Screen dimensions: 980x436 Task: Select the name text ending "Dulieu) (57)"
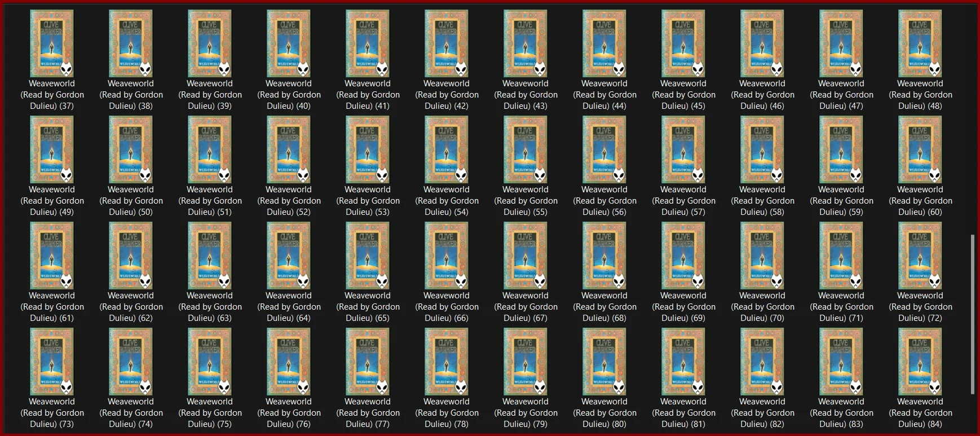(683, 201)
